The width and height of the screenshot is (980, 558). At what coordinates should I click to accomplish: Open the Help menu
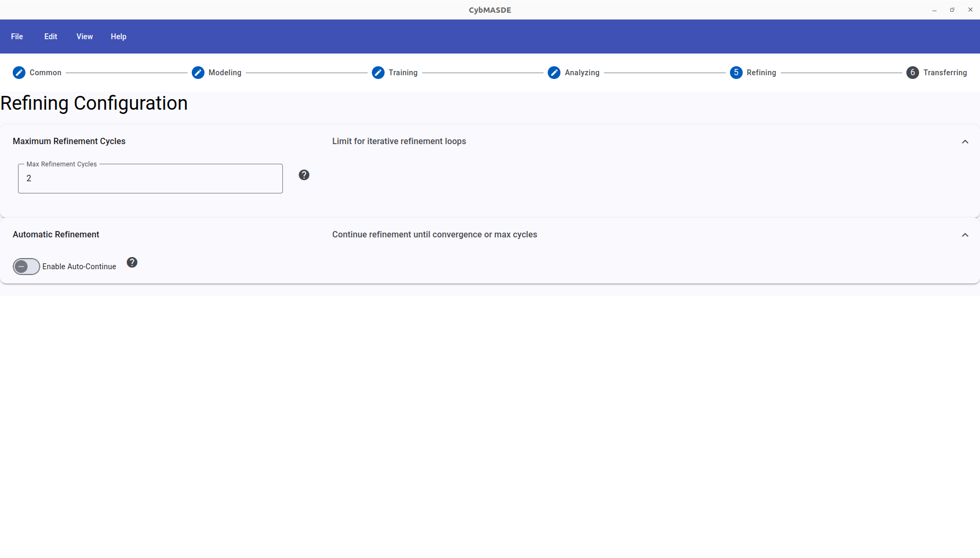pos(119,37)
